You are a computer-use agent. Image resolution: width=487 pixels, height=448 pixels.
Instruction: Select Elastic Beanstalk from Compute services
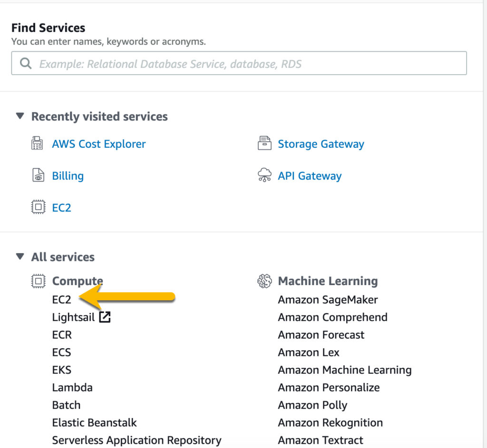point(95,422)
